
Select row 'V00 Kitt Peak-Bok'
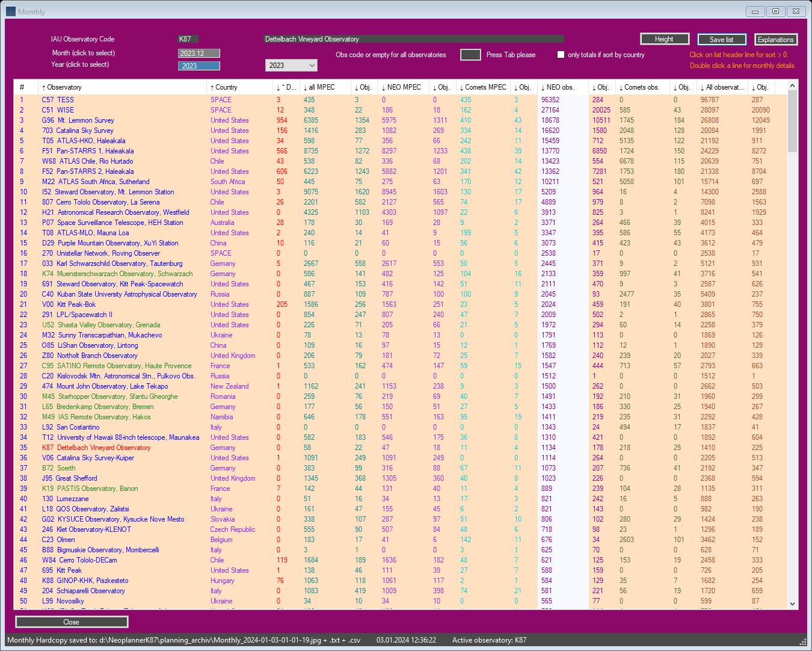[400, 304]
